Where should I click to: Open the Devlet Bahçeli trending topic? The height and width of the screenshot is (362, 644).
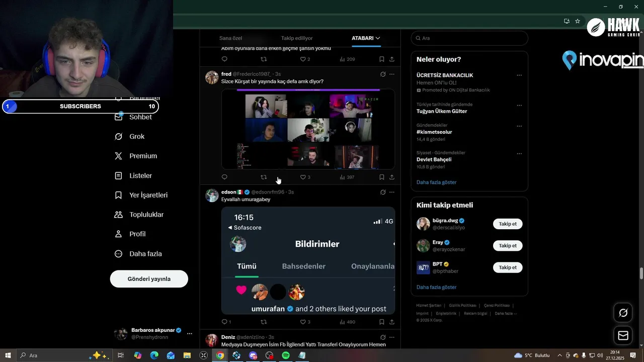(434, 159)
